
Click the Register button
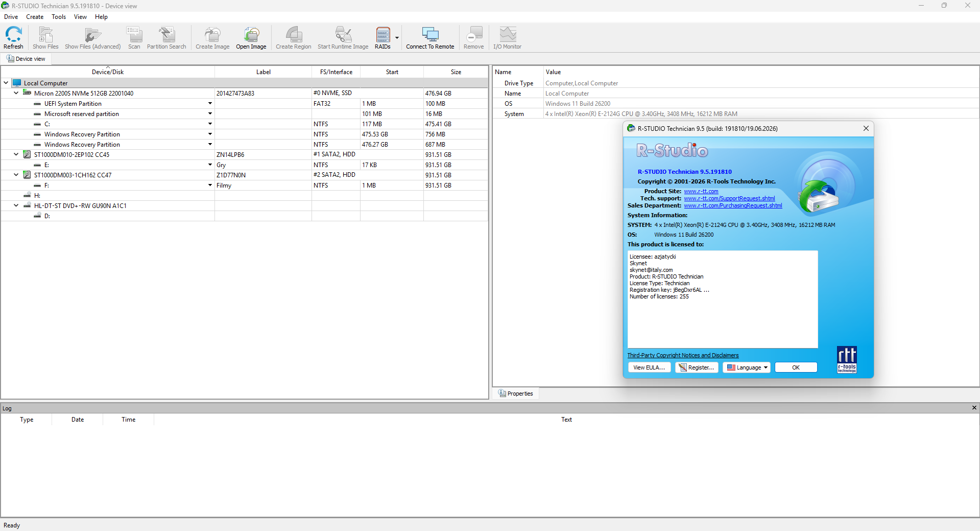(x=697, y=367)
